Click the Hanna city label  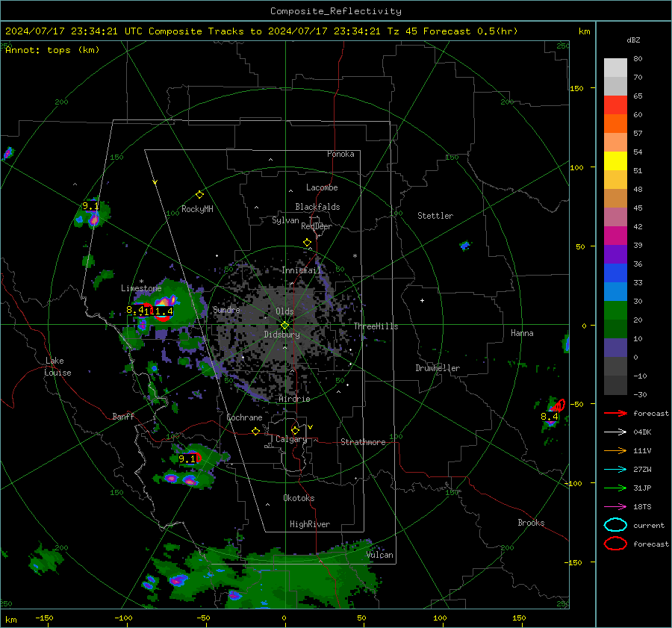(522, 333)
